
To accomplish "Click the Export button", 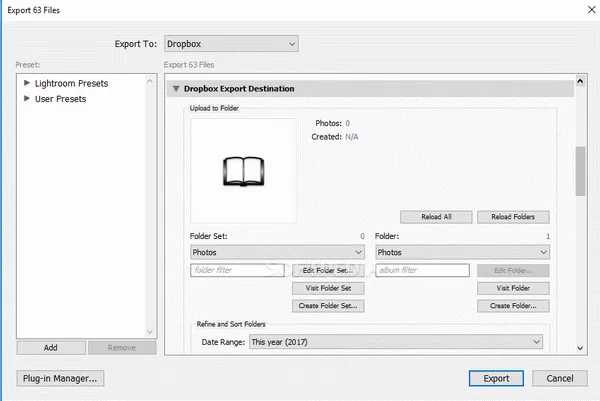I will point(496,378).
